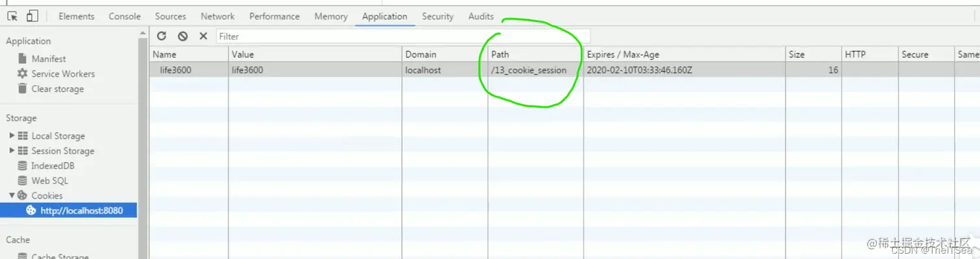Viewport: 980px width, 259px height.
Task: Sort by the Secure column header
Action: pyautogui.click(x=926, y=54)
